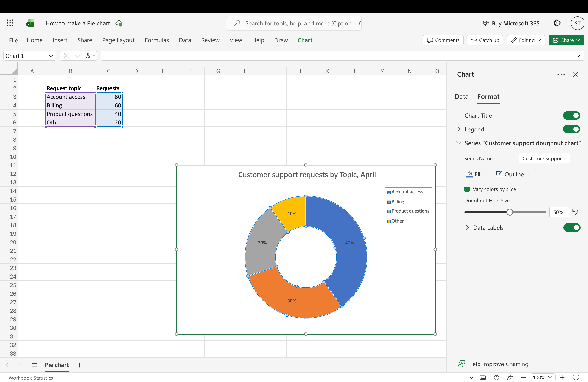Screen dimensions: 588x382
Task: Expand the Legend section
Action: coord(459,129)
